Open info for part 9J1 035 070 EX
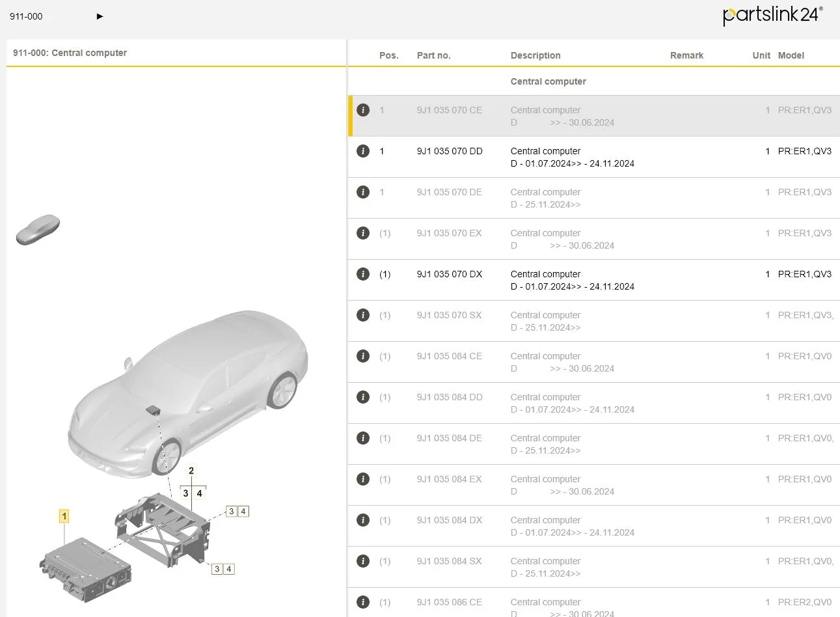840x617 pixels. (363, 233)
